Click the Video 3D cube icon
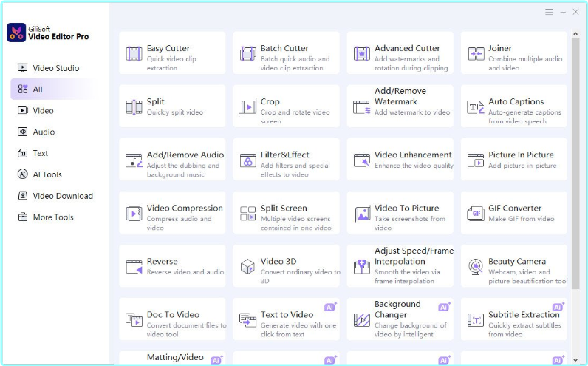This screenshot has width=588, height=366. [247, 266]
